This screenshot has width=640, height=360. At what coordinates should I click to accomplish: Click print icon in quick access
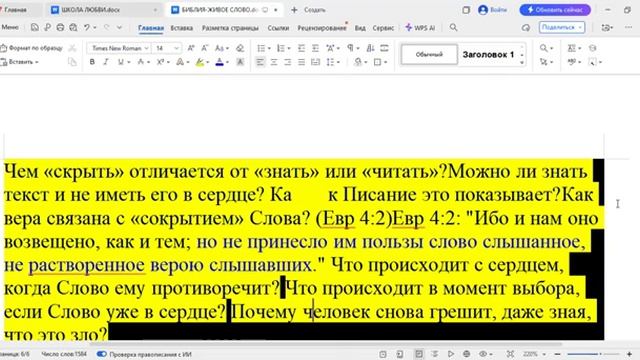click(x=60, y=27)
